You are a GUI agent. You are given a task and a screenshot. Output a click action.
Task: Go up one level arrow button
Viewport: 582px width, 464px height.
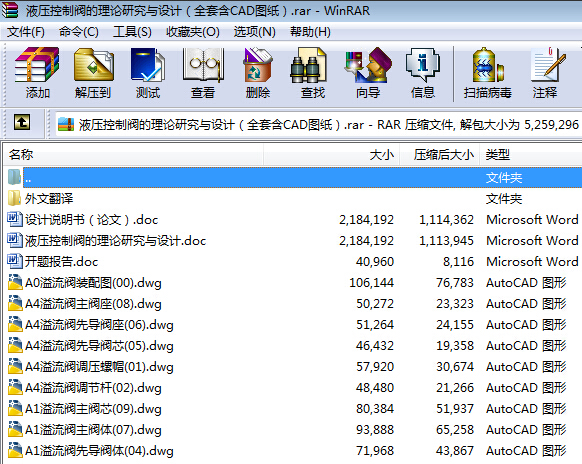pyautogui.click(x=22, y=122)
